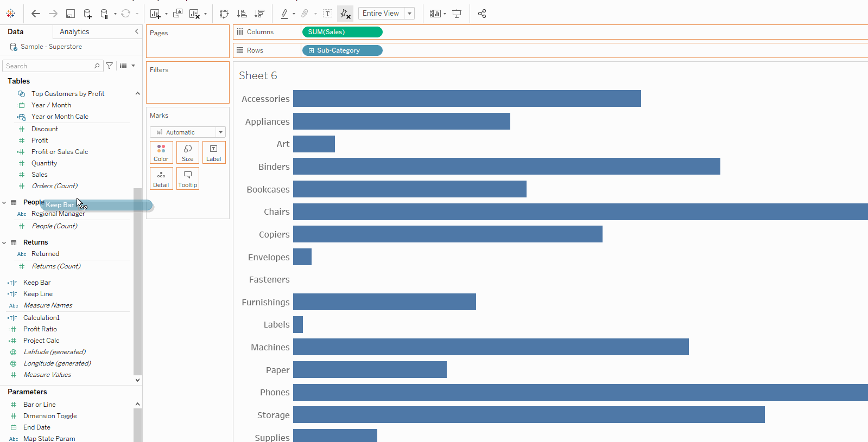The height and width of the screenshot is (442, 868).
Task: Select the Bar or Line parameter
Action: 40,405
